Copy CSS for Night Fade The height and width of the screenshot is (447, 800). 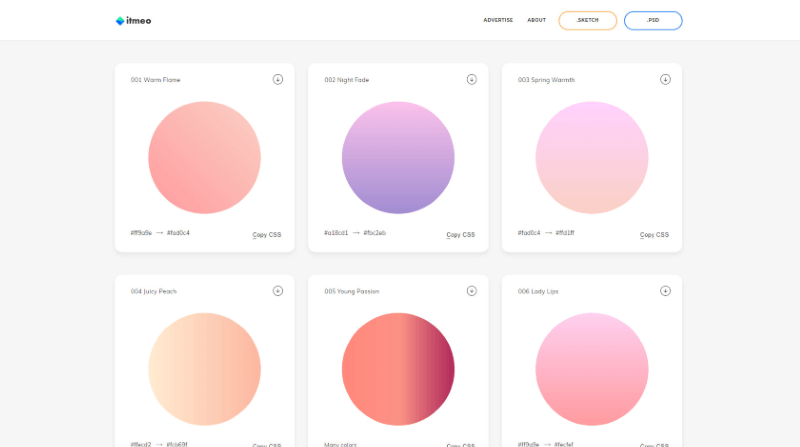(x=461, y=235)
